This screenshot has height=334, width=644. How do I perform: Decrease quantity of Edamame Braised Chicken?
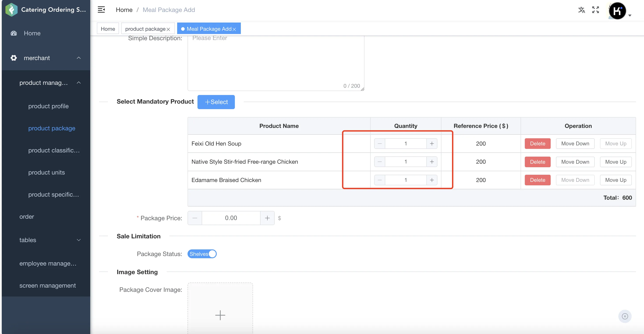[x=379, y=180]
